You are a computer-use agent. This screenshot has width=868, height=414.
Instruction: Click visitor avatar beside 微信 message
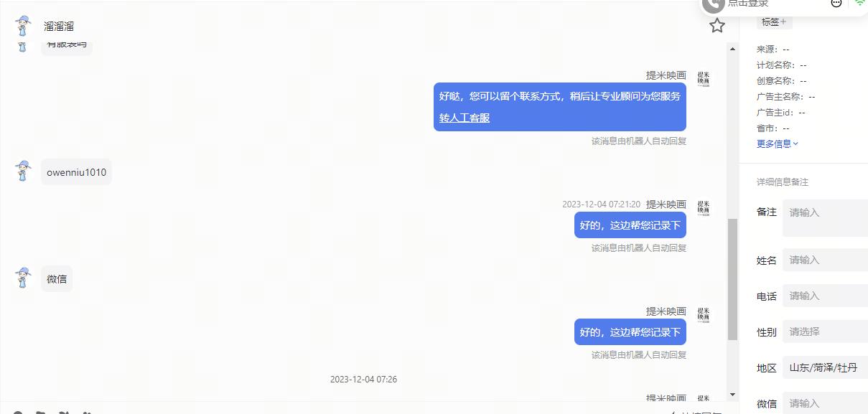[x=23, y=278]
